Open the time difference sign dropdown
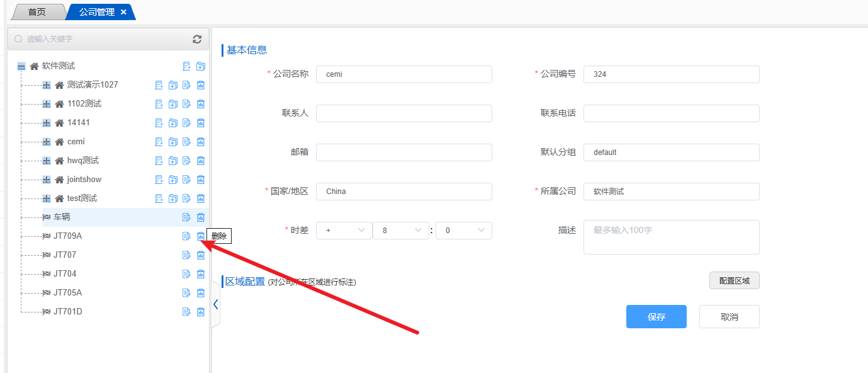Screen dimensions: 868x373 coord(344,231)
